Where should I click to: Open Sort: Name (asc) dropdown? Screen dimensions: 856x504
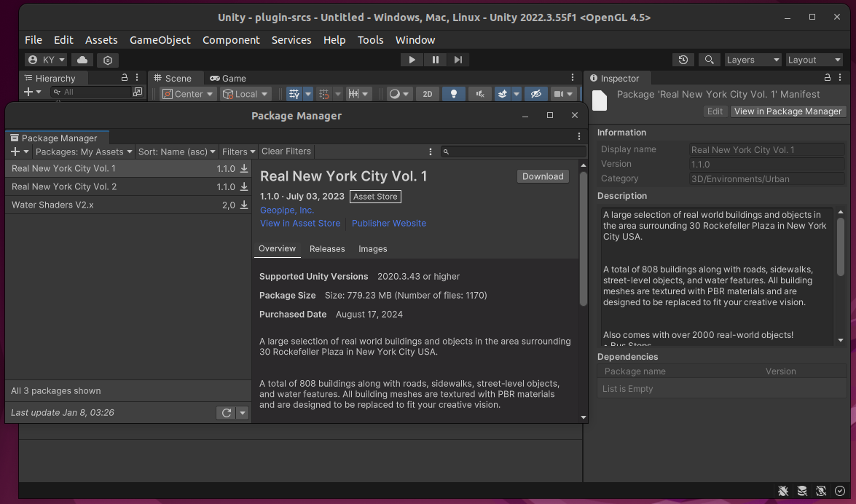(x=176, y=151)
